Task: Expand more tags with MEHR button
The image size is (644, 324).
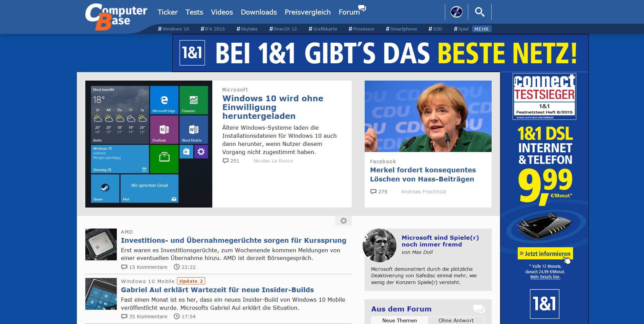Action: pos(481,29)
